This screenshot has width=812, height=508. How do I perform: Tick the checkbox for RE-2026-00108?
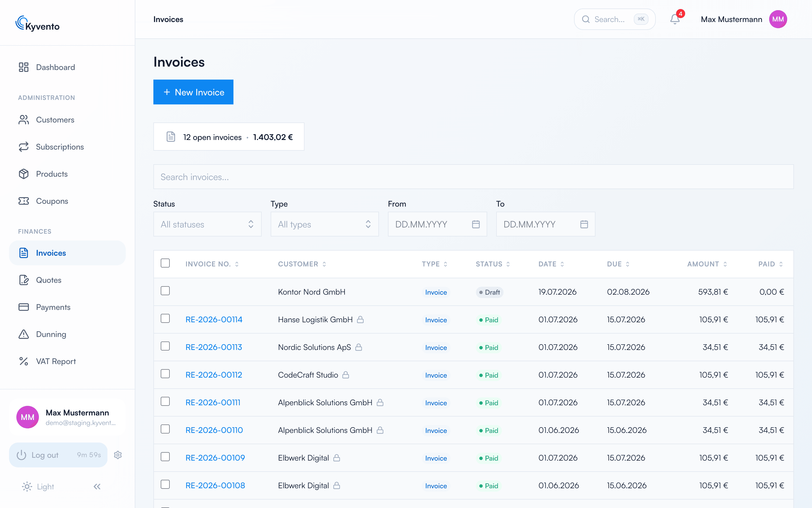[x=165, y=485]
